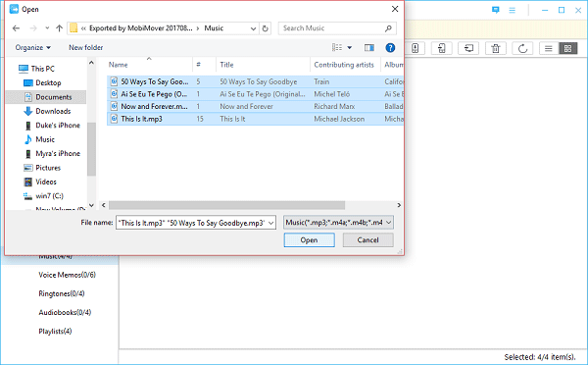Open MobiMover feedback chat icon
The image size is (588, 365).
coord(495,10)
